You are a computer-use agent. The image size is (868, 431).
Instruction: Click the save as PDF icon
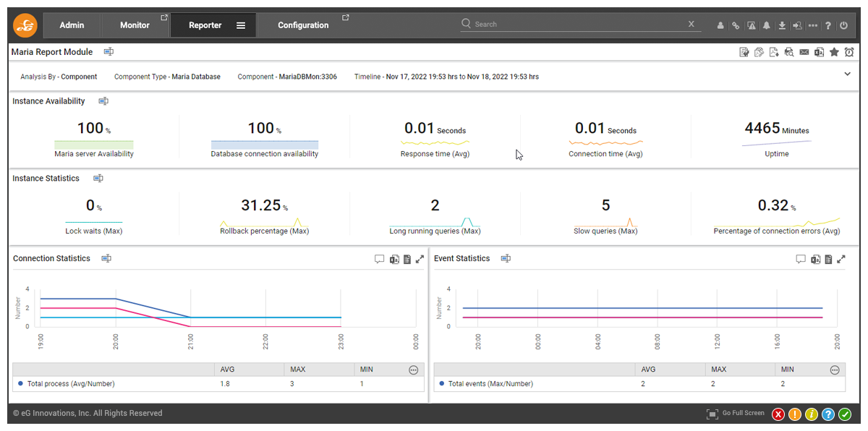774,52
